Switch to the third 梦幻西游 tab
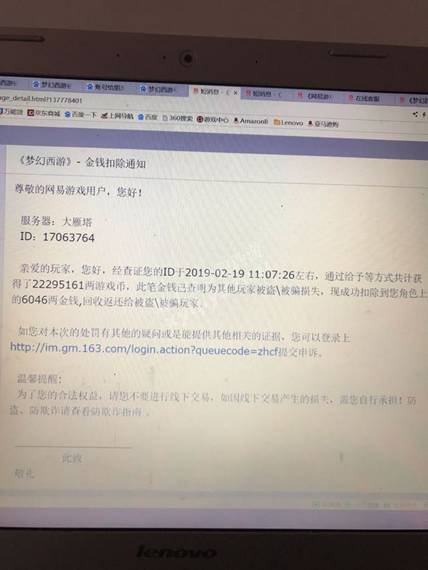Viewport: 428px width, 570px height. [x=158, y=89]
